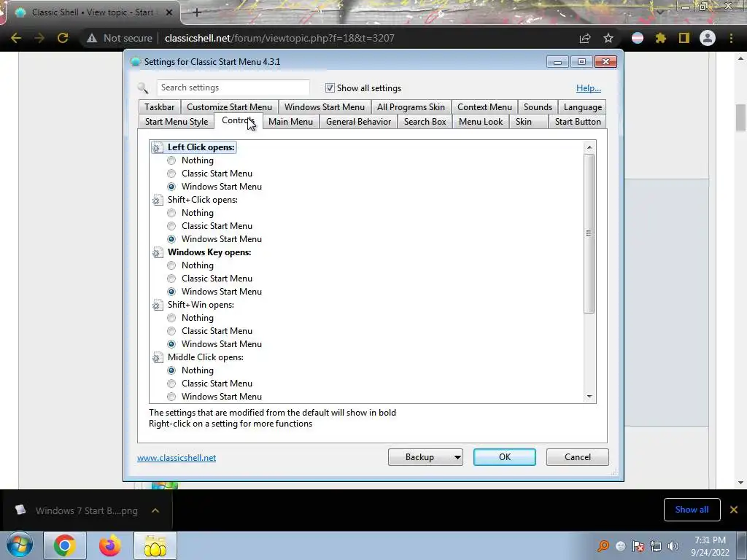
Task: Open the Chrome profile avatar icon
Action: [708, 38]
